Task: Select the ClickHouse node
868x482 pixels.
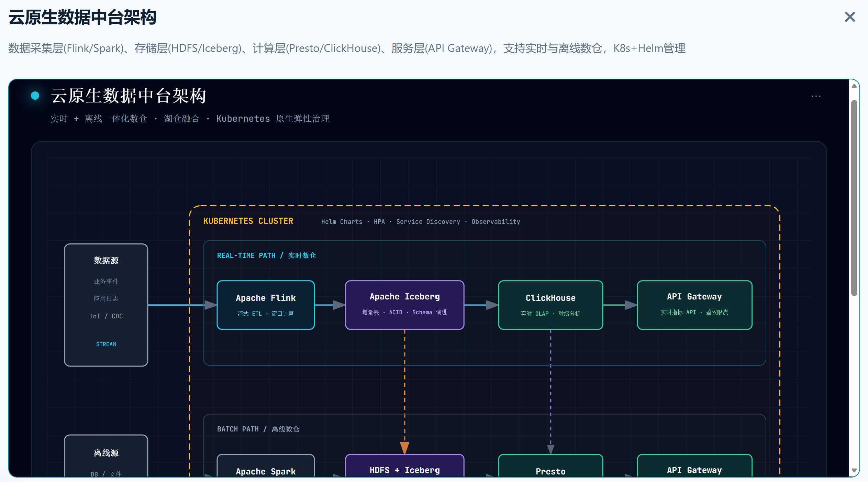Action: pyautogui.click(x=550, y=305)
